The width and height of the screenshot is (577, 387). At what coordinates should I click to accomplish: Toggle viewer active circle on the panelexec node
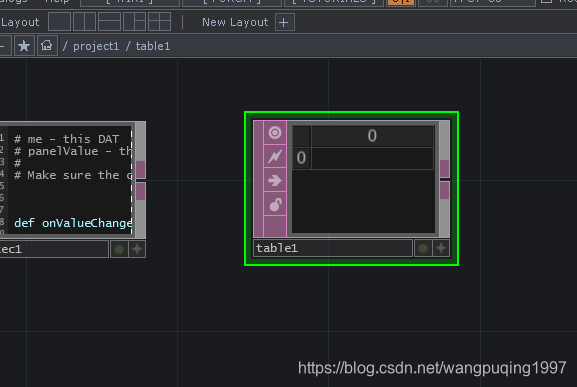coord(119,250)
